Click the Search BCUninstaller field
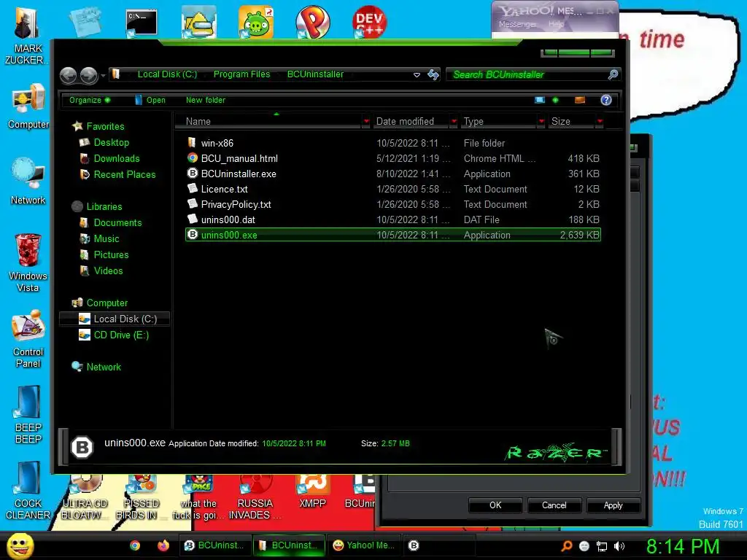 click(x=527, y=74)
